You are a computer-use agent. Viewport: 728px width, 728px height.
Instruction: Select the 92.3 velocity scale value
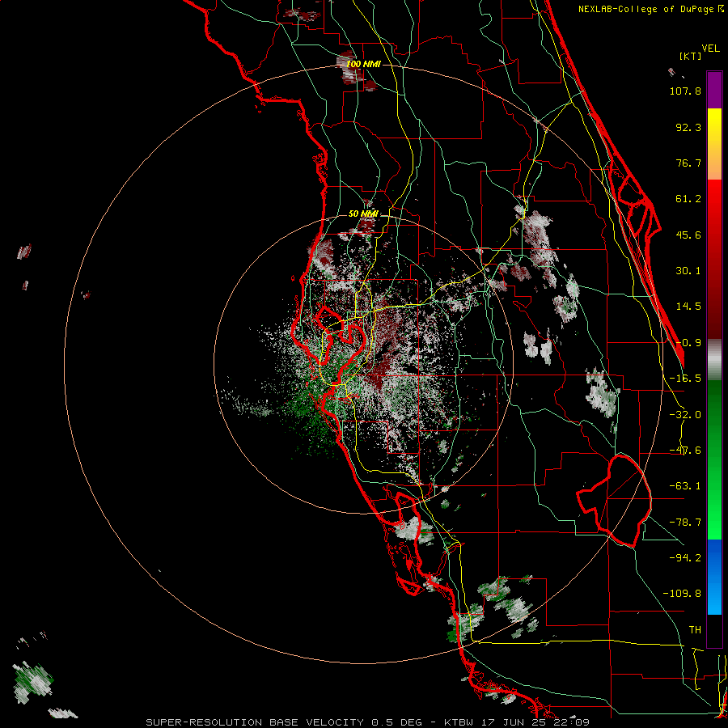[x=688, y=127]
